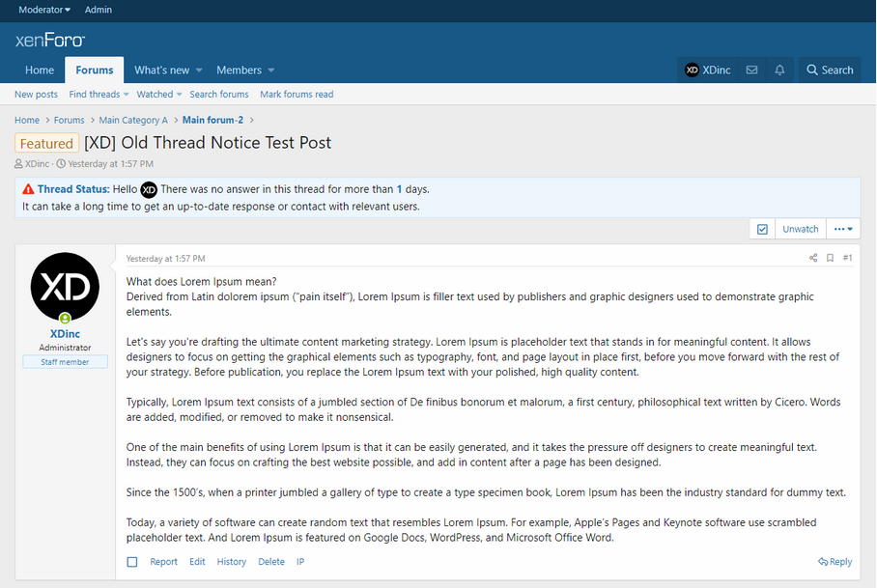Click the XDinc author link under the title
Image resolution: width=877 pixels, height=588 pixels.
click(x=37, y=164)
